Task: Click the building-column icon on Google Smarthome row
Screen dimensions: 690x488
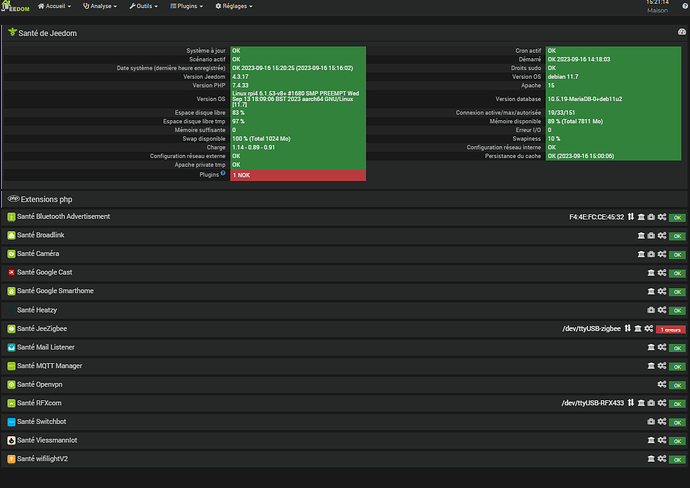Action: pyautogui.click(x=651, y=291)
